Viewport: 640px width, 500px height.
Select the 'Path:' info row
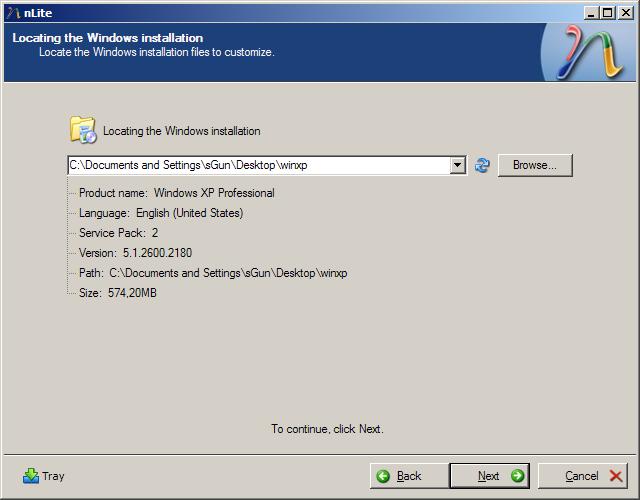[213, 273]
